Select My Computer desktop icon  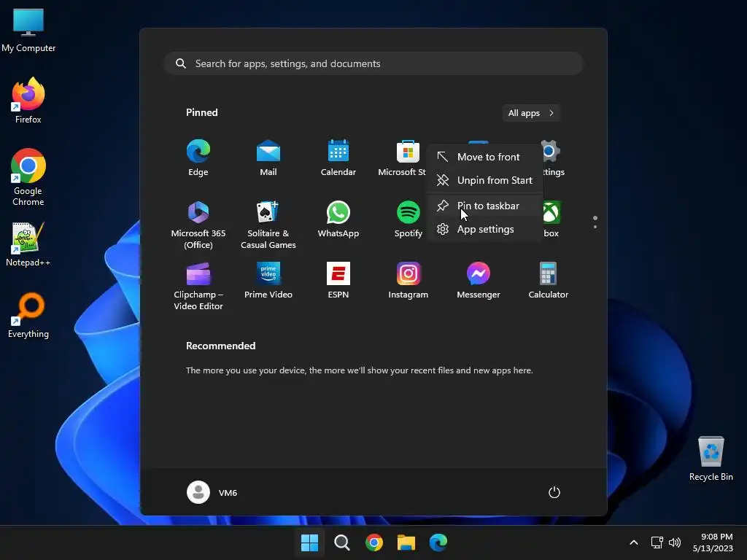[28, 31]
